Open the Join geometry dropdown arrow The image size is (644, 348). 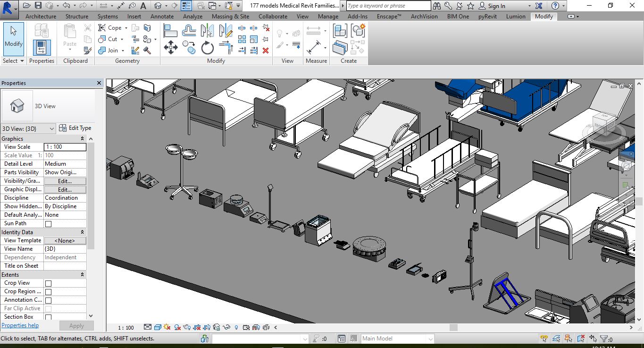[123, 51]
